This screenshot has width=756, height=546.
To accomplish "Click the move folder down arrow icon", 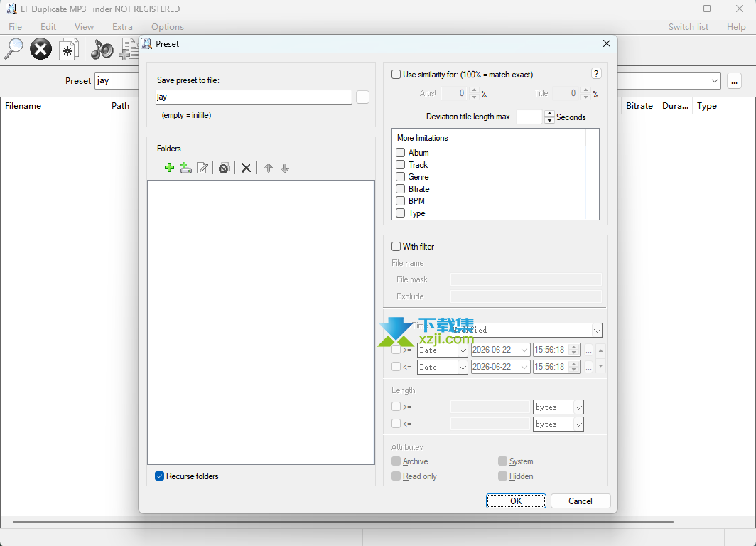I will click(285, 168).
